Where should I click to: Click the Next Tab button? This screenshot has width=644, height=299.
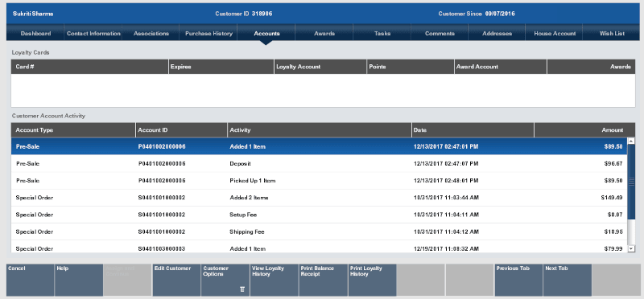[568, 281]
